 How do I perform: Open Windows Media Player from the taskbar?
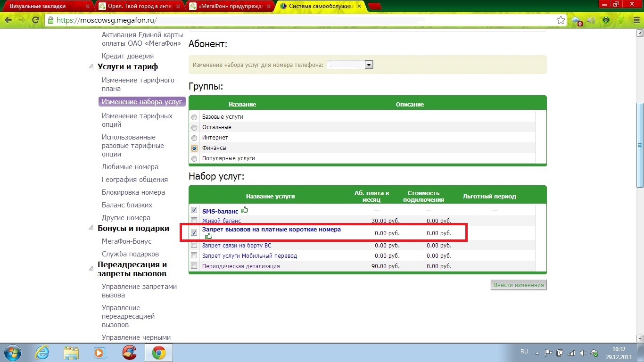100,353
